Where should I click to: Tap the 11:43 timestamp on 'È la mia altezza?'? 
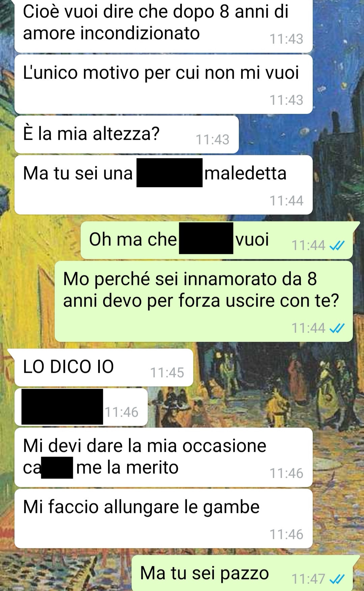click(x=213, y=139)
